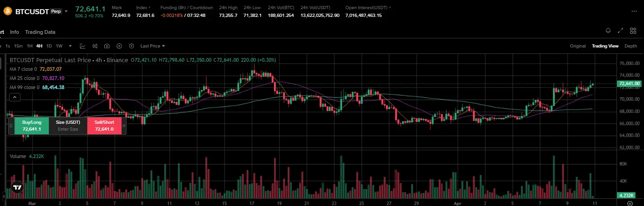
Task: Expand the more time intervals dropdown
Action: click(70, 46)
